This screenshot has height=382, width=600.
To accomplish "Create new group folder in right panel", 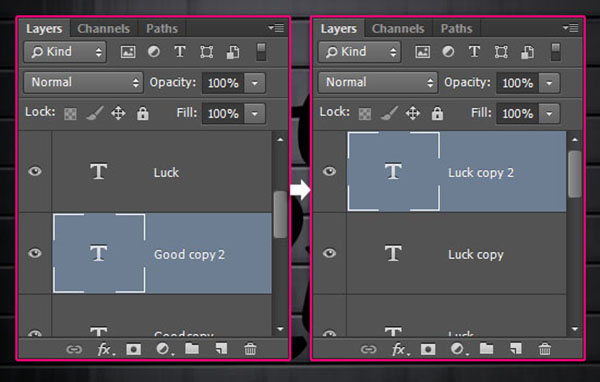I will [x=487, y=349].
